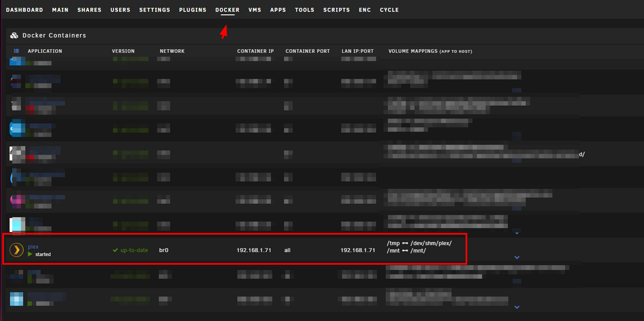Click the br0 network value
This screenshot has height=321, width=644.
pyautogui.click(x=164, y=250)
